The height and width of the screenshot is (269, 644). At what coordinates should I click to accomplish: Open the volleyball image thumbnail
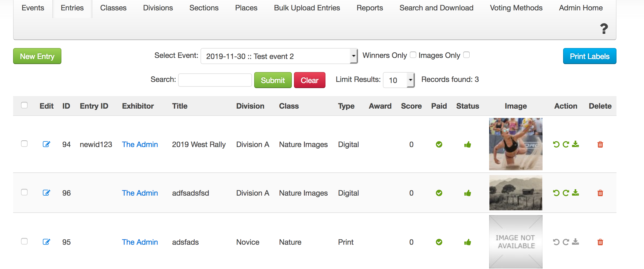[516, 144]
